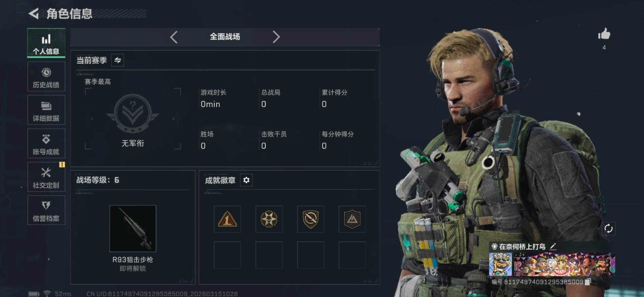Select the star emblem achievement badge
This screenshot has width=644, height=297.
(x=269, y=219)
